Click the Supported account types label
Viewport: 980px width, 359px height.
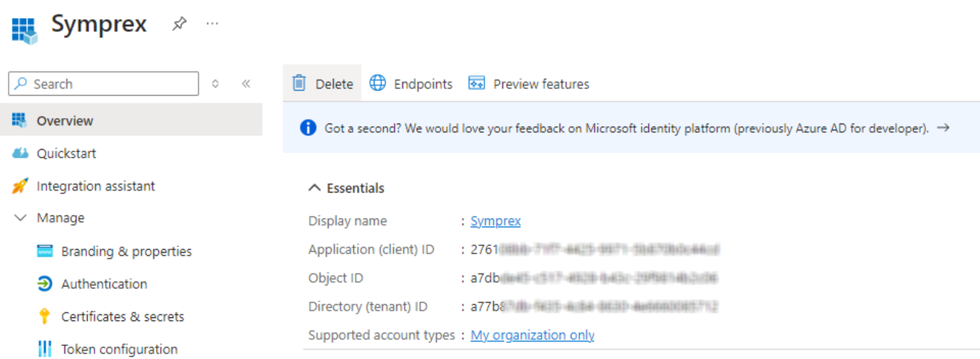coord(382,335)
